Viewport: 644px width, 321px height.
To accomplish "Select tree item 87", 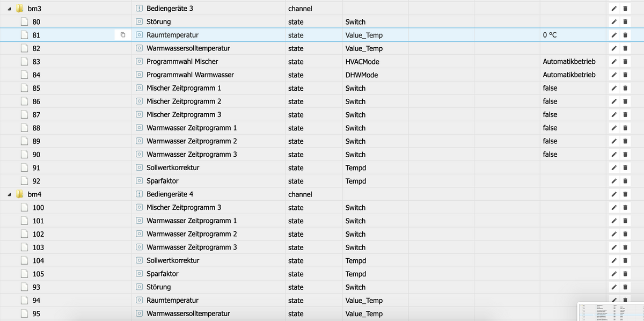I will point(36,115).
